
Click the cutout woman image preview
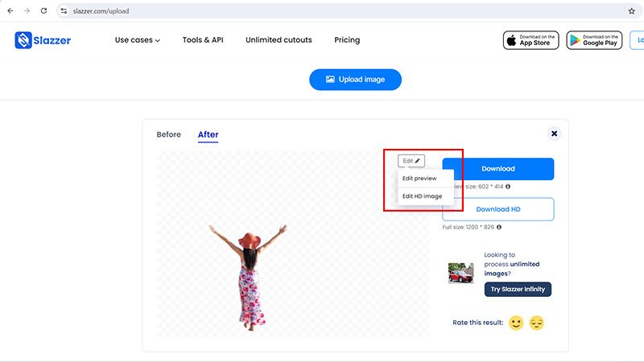point(248,277)
